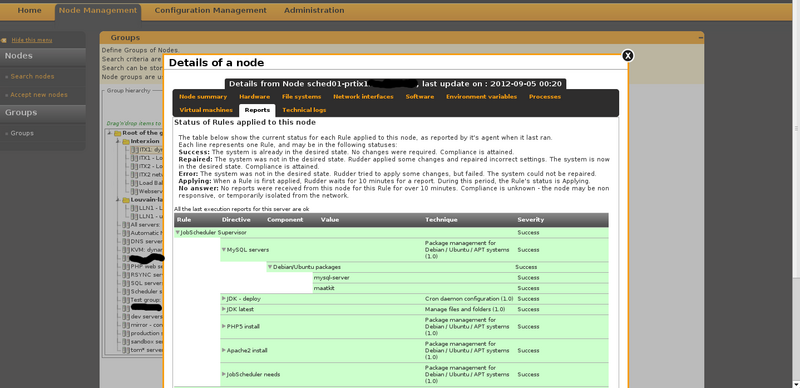Collapse the Louvain-la tree category
800x388 pixels.
(118, 200)
